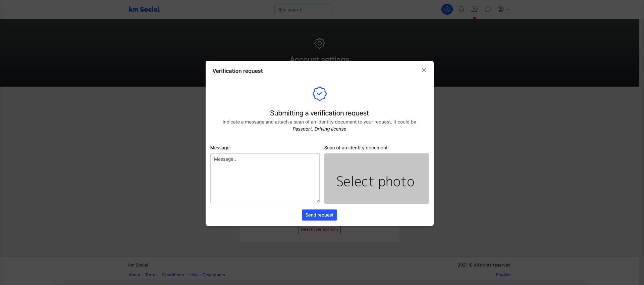
Task: Open the notifications bell icon
Action: (462, 9)
